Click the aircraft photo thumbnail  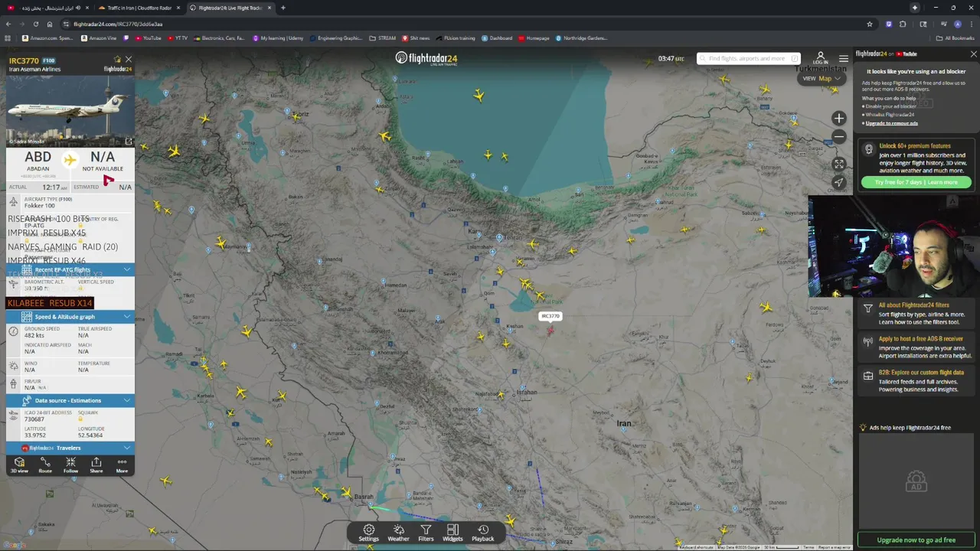point(70,111)
